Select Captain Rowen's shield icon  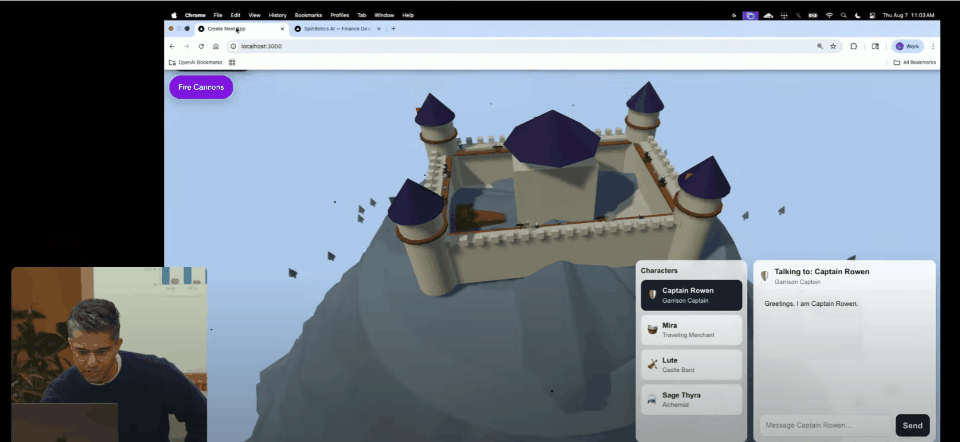click(651, 295)
